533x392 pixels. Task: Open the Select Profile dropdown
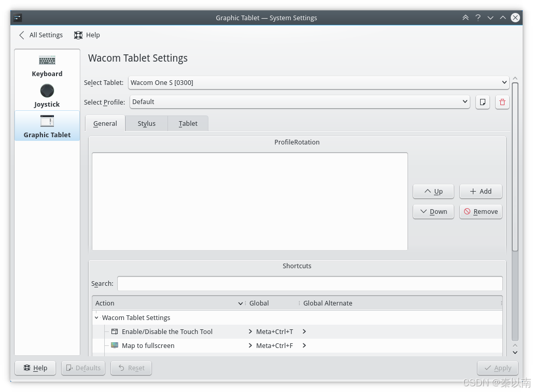[x=300, y=102]
